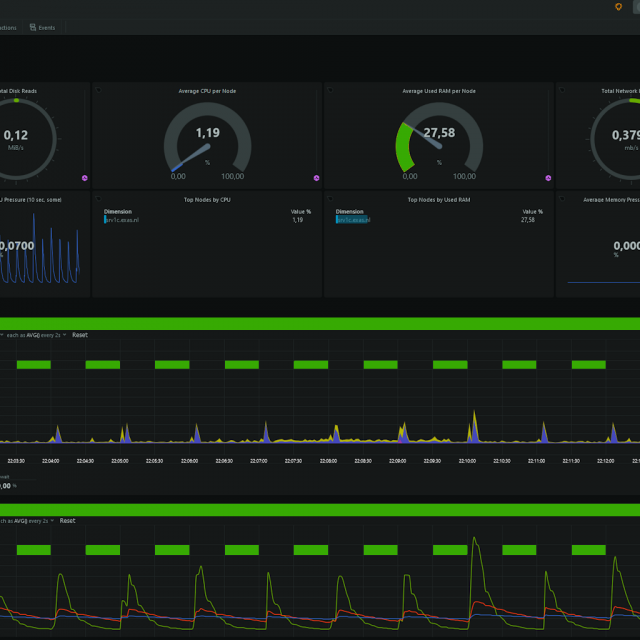Select srv1c.exas.nl in Top Nodes by Used RAM

[x=353, y=220]
